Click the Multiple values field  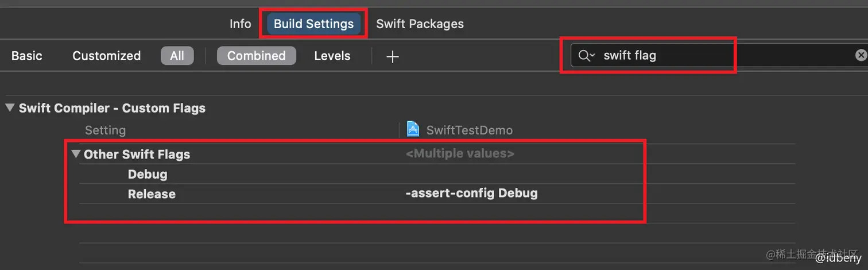coord(460,154)
